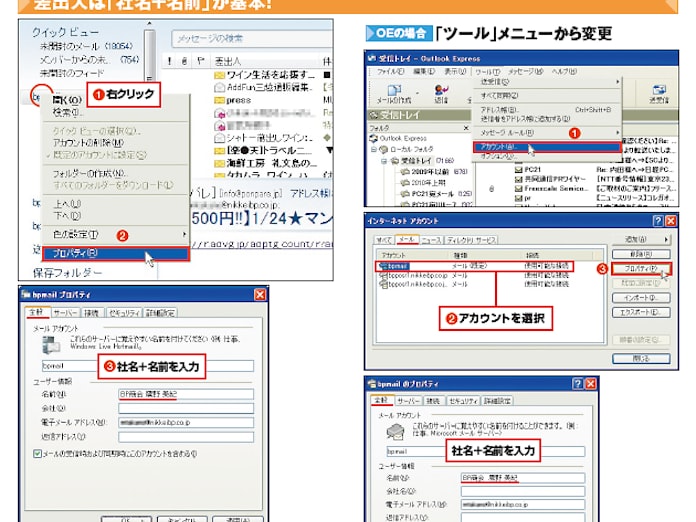Viewport: 696px width, 522px height.
Task: Click the 閉じる button in インターネット アカウント
Action: pyautogui.click(x=641, y=358)
